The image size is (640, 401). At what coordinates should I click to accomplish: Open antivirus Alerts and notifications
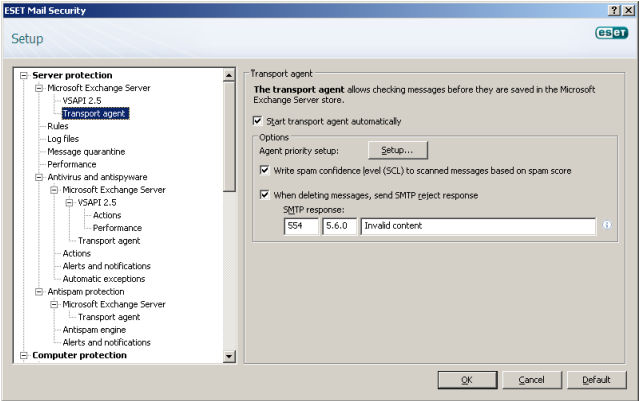[x=106, y=266]
